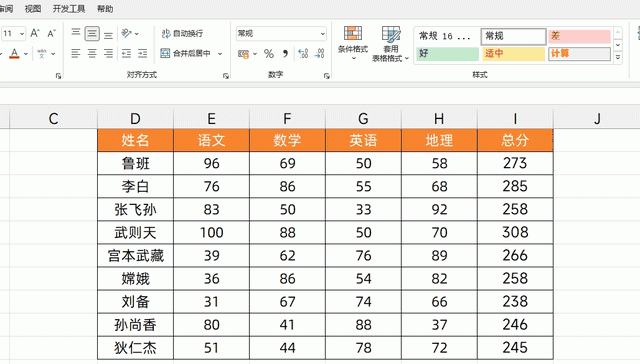Image resolution: width=640 pixels, height=364 pixels.
Task: Click the accounting number format icon
Action: (x=244, y=53)
